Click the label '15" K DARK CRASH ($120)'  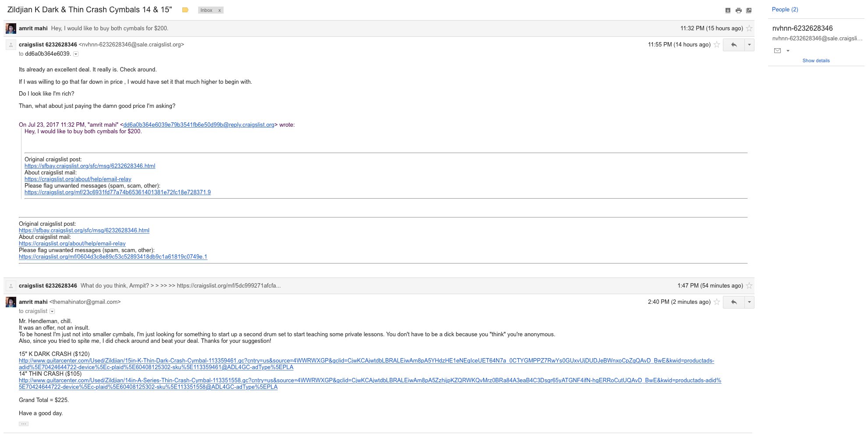pos(54,354)
